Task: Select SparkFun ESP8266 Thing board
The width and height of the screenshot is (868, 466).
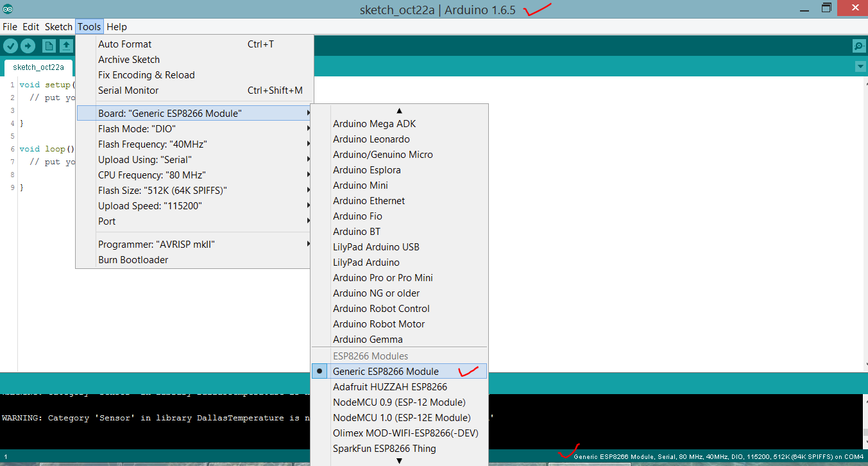Action: point(400,449)
